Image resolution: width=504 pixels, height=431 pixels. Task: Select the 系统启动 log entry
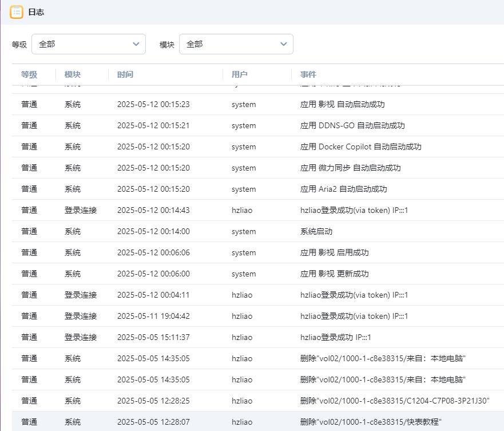pos(316,232)
